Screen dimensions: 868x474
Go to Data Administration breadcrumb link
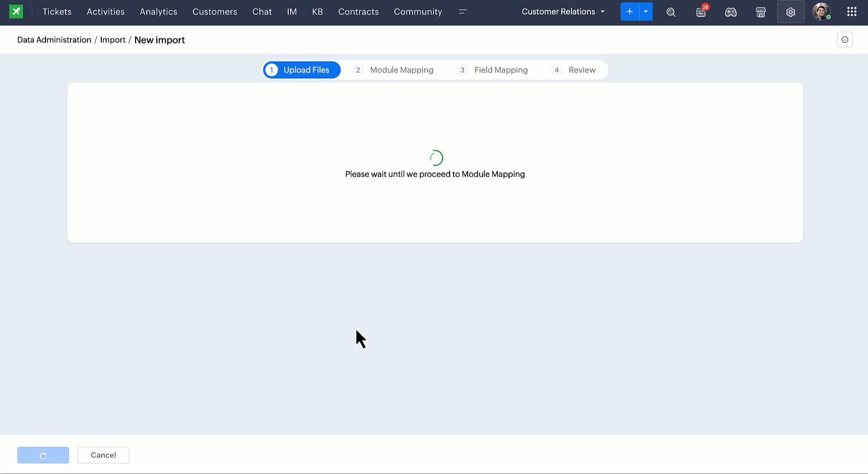(x=54, y=40)
